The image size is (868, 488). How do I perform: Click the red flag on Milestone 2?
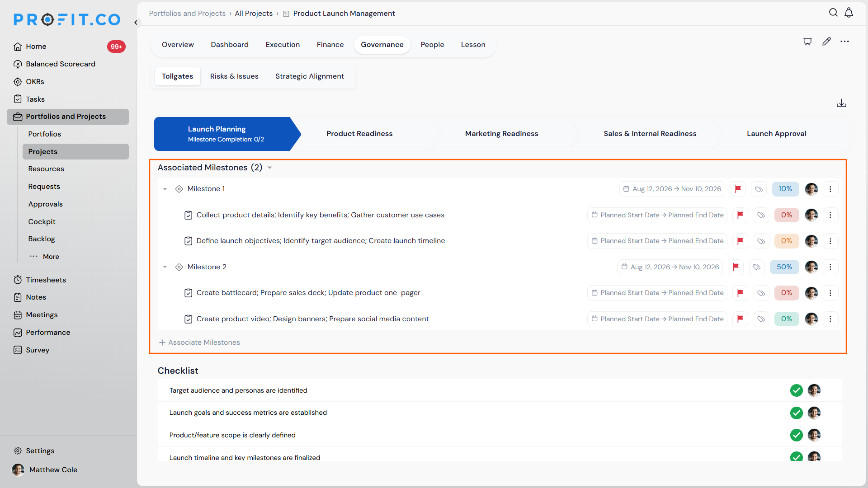tap(736, 267)
